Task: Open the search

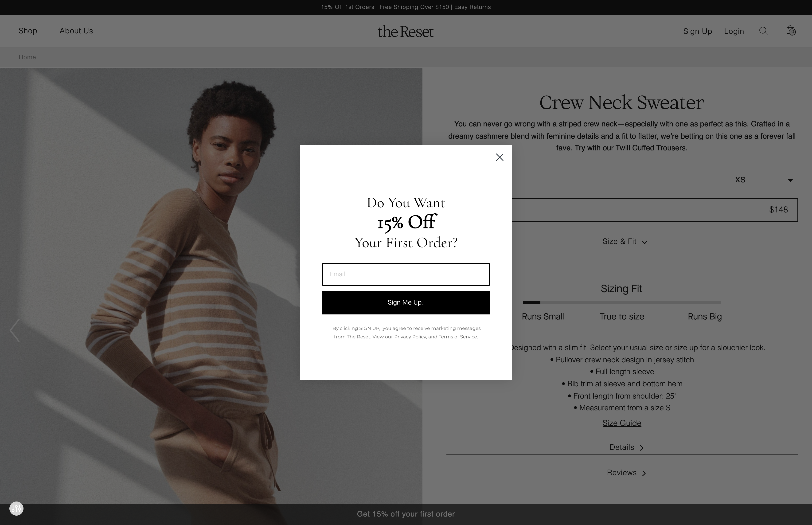Action: (x=763, y=31)
